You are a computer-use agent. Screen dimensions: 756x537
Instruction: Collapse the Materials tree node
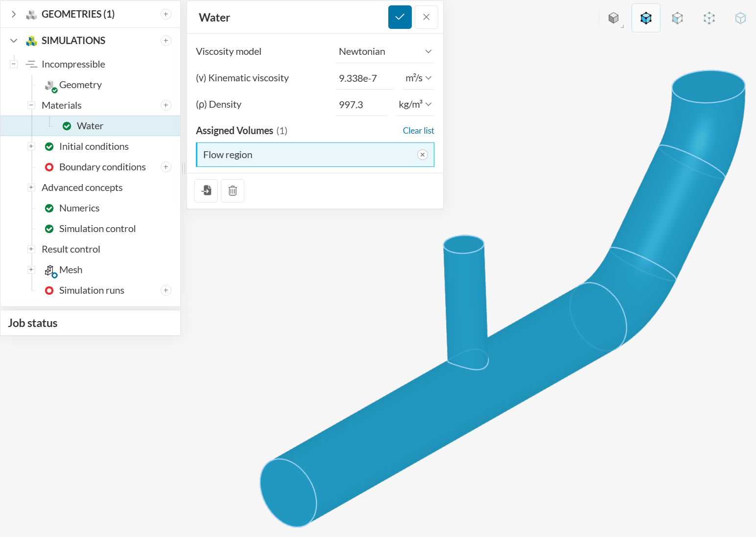(31, 105)
